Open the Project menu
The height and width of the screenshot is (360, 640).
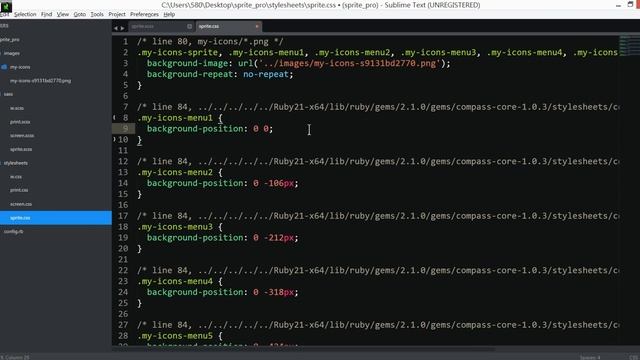[x=117, y=14]
